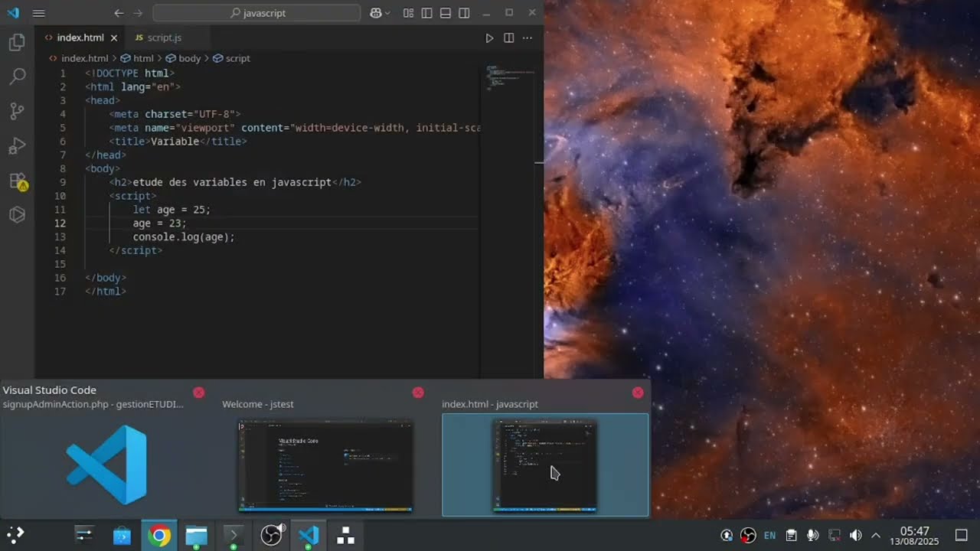The image size is (980, 551).
Task: Expand the Copilot dropdown chevron
Action: (x=387, y=13)
